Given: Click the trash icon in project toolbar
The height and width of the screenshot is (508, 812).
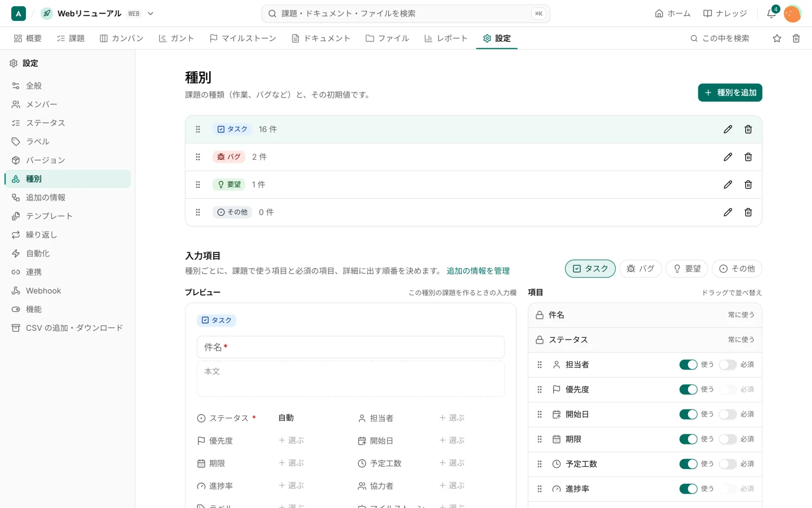Looking at the screenshot, I should (796, 38).
